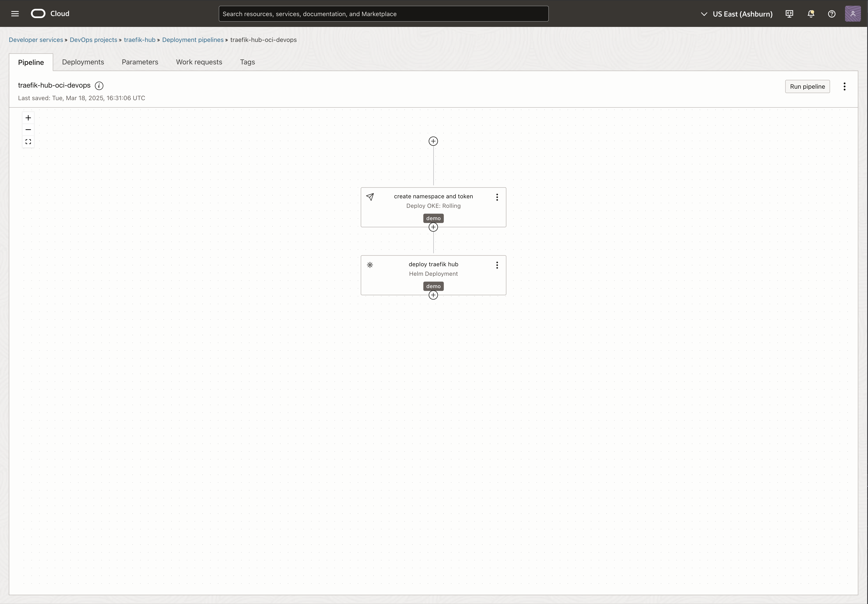Open the notifications bell
Viewport: 868px width, 604px height.
coord(811,14)
